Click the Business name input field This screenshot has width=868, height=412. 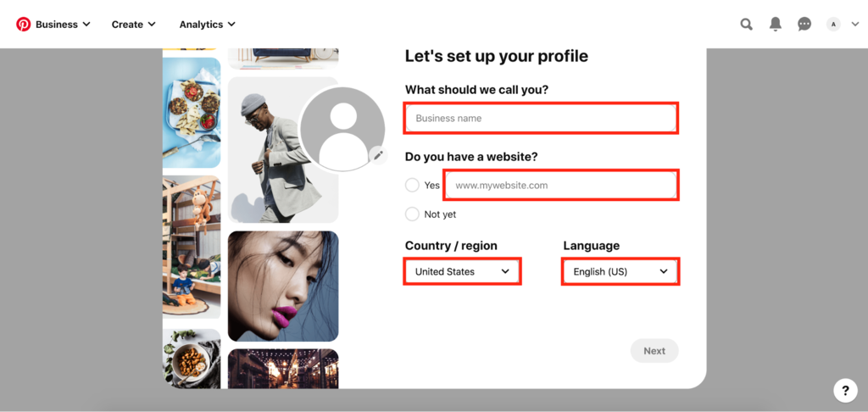[x=541, y=118]
